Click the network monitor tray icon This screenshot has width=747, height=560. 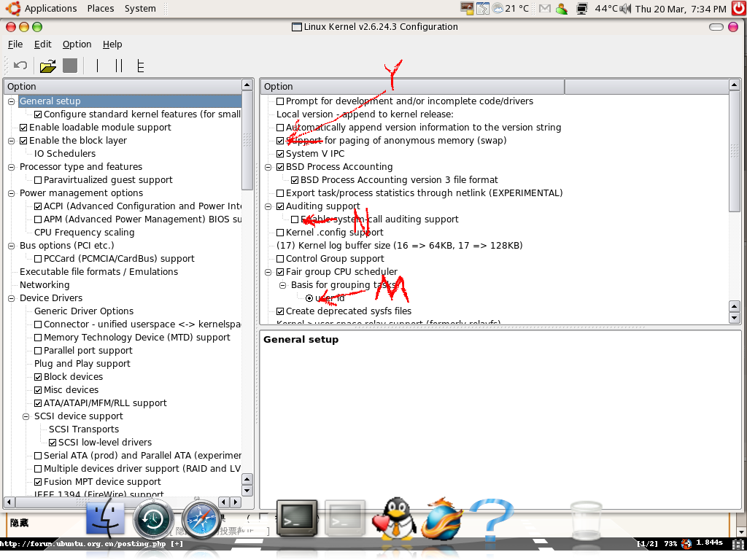[581, 9]
